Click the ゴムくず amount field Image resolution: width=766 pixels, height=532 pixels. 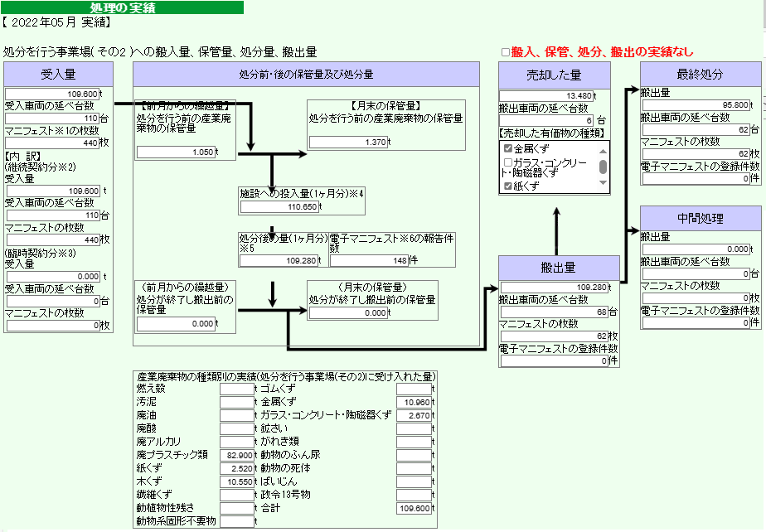click(x=414, y=389)
